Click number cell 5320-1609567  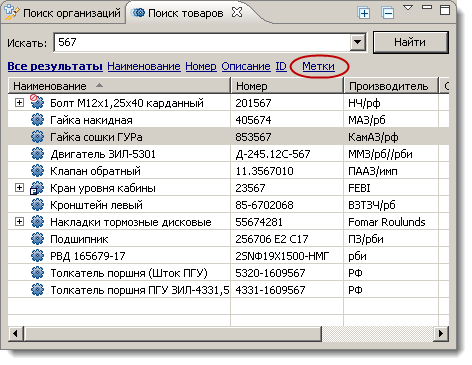tap(270, 273)
